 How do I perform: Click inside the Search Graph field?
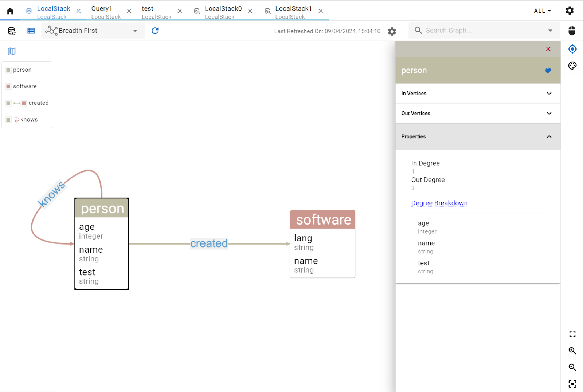click(474, 30)
